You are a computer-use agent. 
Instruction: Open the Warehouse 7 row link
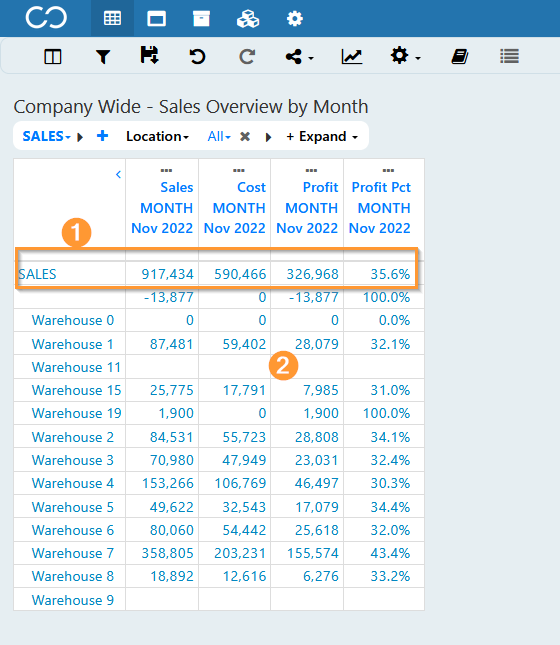(x=73, y=553)
